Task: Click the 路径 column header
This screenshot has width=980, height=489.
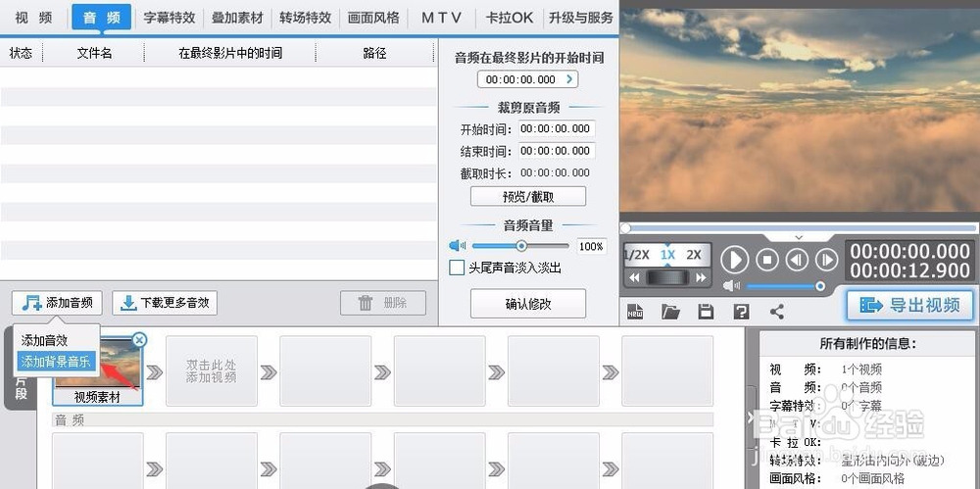Action: 374,53
